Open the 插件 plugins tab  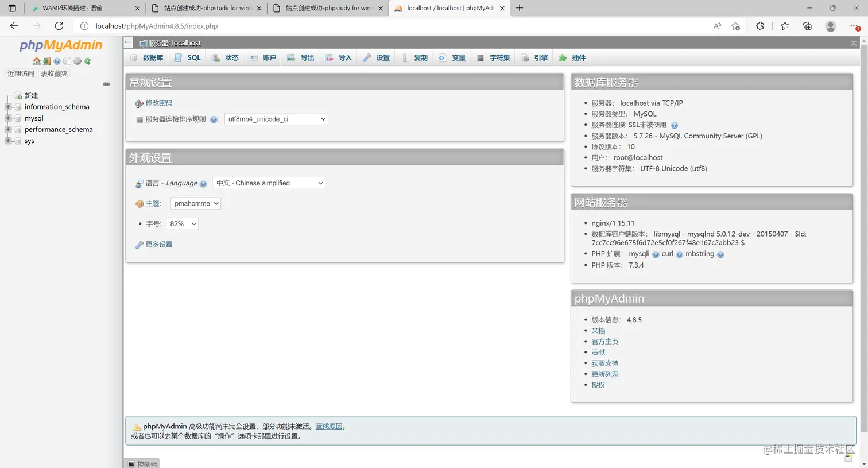pyautogui.click(x=572, y=58)
